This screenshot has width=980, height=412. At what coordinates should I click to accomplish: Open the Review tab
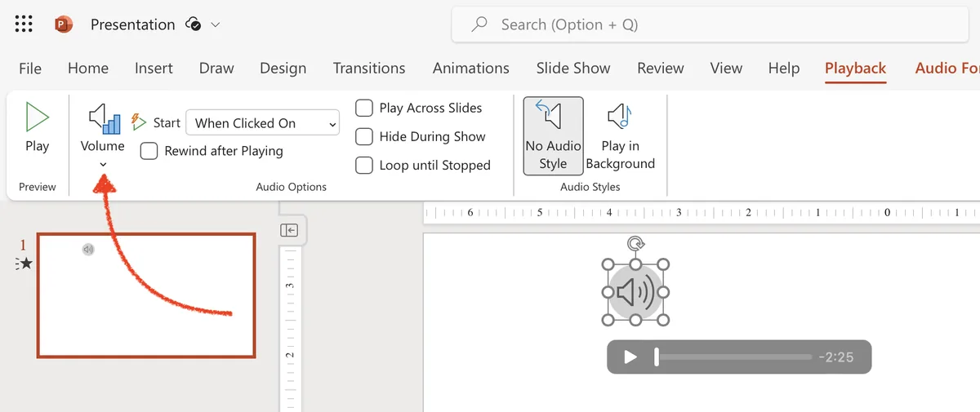coord(661,68)
